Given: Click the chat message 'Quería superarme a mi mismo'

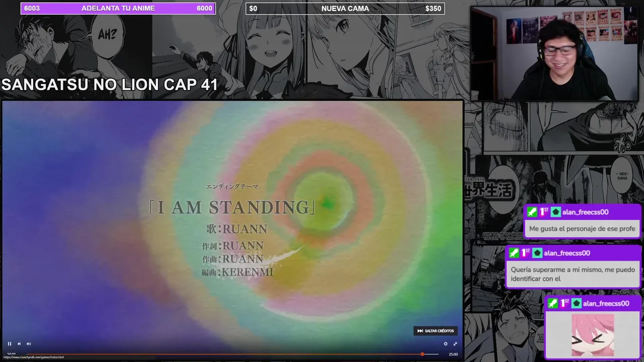Looking at the screenshot, I should (573, 274).
